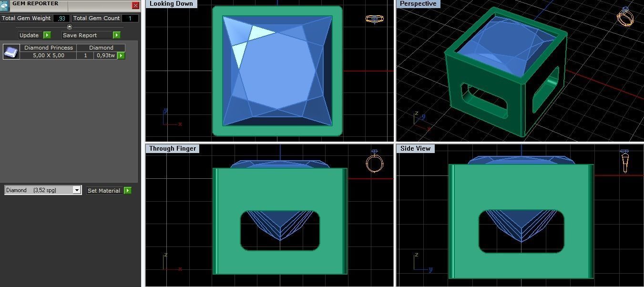Screen dimensions: 644x287
Task: Run Update with its green arrow
Action: 47,35
